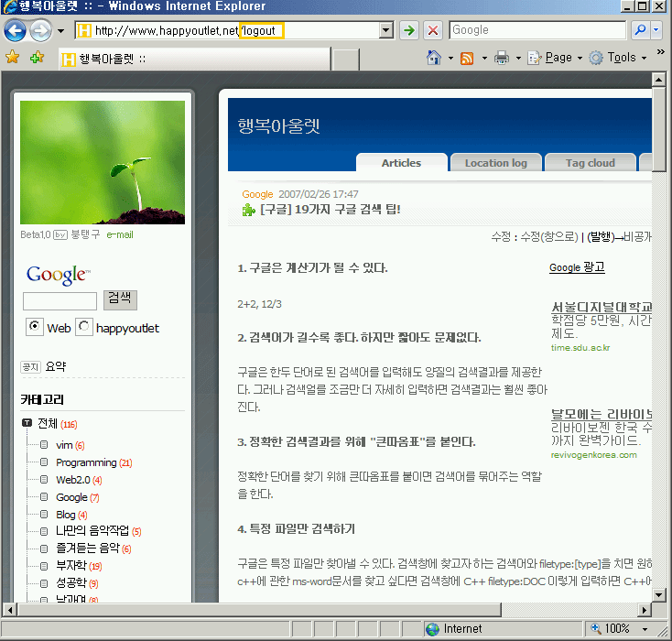The width and height of the screenshot is (672, 641).
Task: Click the green Go arrow button
Action: pos(409,30)
